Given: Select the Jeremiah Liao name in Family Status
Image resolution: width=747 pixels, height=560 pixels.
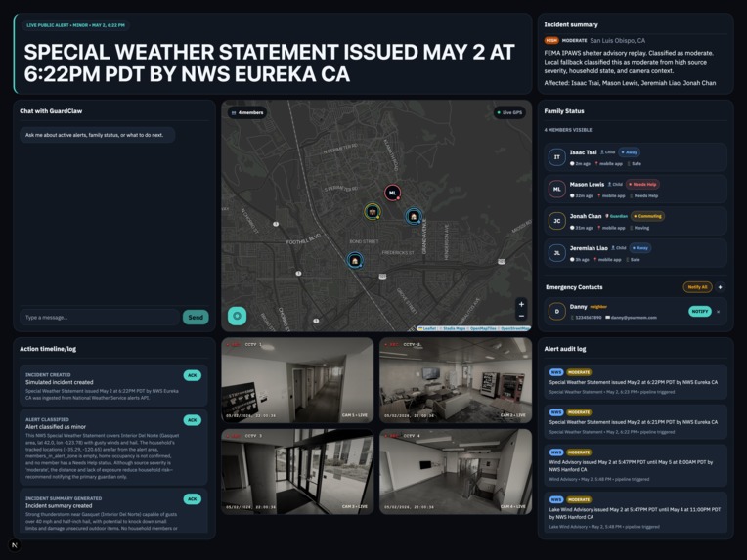Looking at the screenshot, I should (x=589, y=248).
